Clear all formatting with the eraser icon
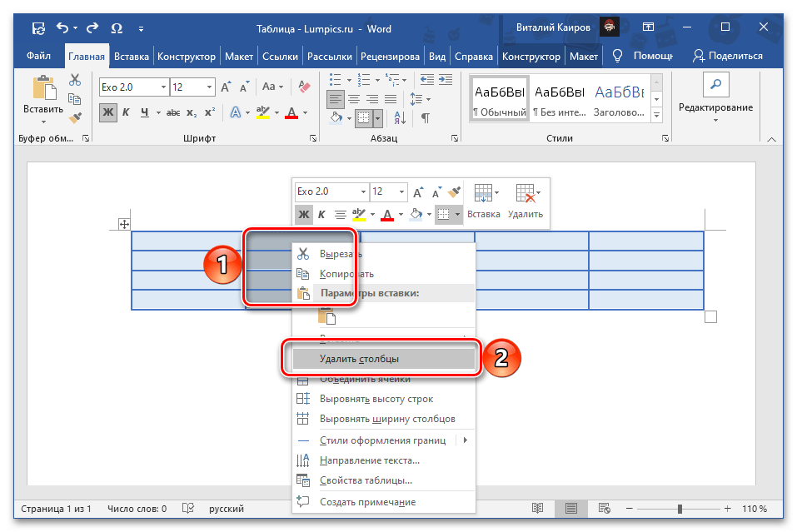Image resolution: width=797 pixels, height=532 pixels. (x=304, y=87)
